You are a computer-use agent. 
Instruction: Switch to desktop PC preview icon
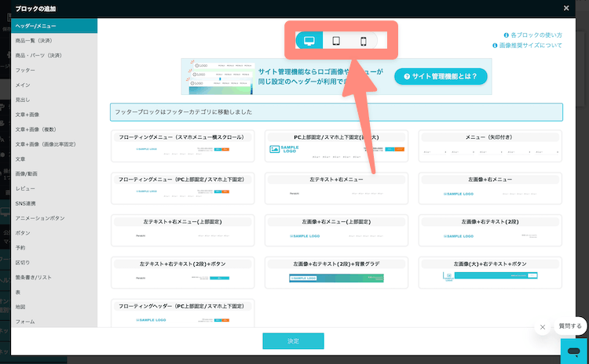(x=309, y=41)
